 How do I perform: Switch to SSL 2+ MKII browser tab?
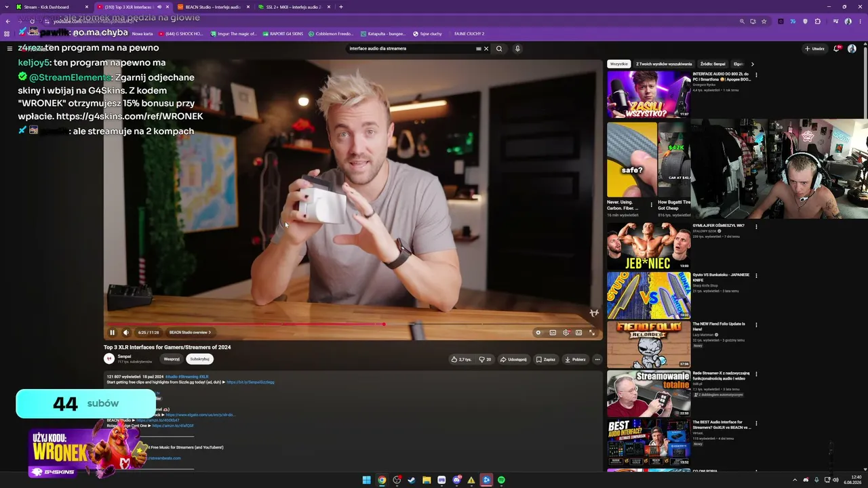tap(293, 7)
